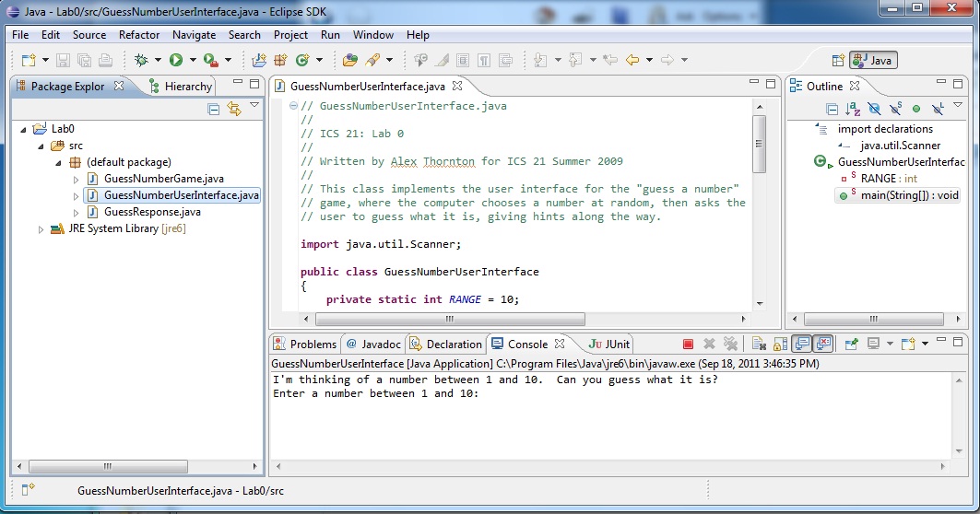Collapse the Lab0 project tree node
The height and width of the screenshot is (514, 980).
(23, 129)
